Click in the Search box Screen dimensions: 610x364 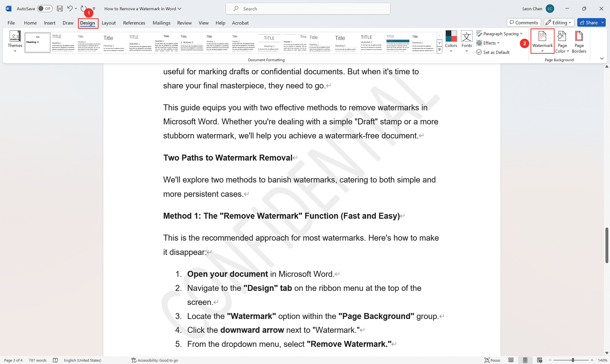pyautogui.click(x=308, y=9)
